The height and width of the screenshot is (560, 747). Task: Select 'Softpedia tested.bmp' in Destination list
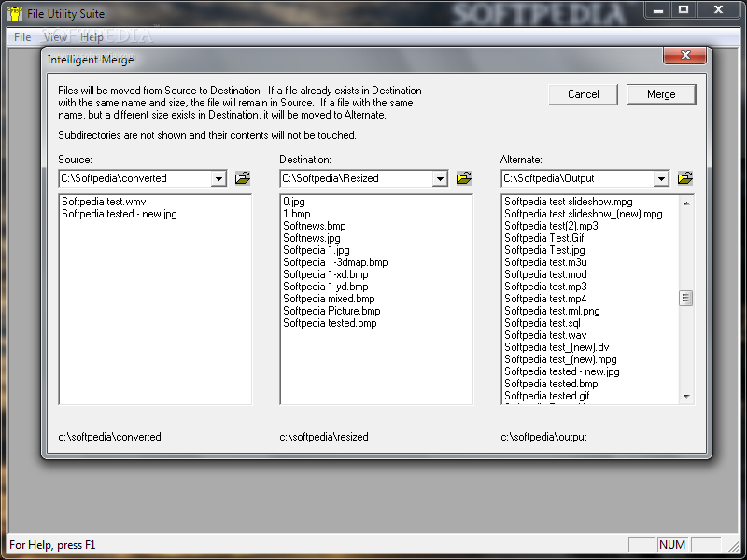[330, 323]
